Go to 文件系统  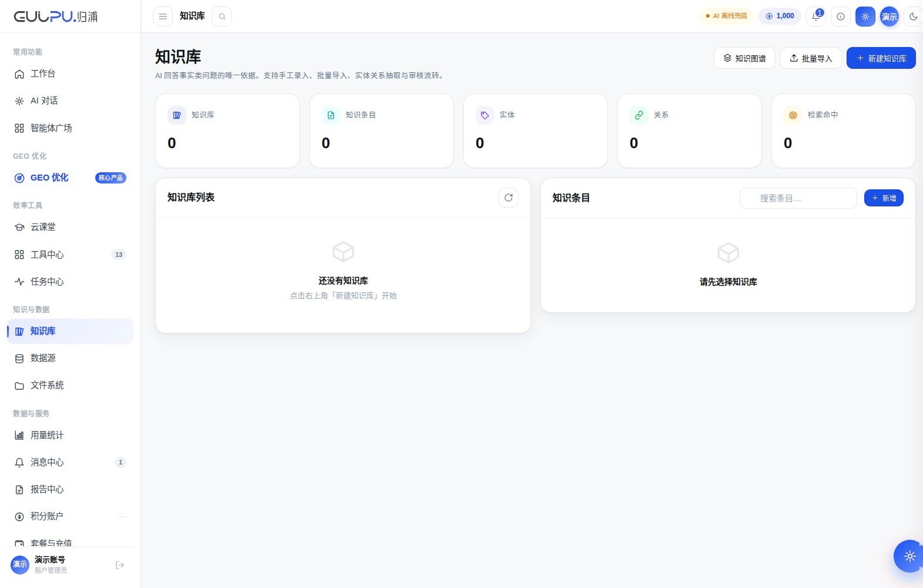(71, 385)
